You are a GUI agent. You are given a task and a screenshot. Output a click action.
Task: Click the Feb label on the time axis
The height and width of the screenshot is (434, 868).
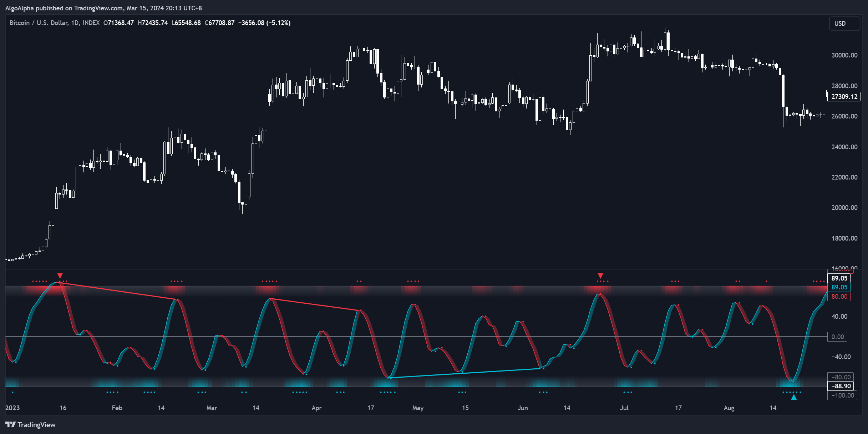(117, 408)
